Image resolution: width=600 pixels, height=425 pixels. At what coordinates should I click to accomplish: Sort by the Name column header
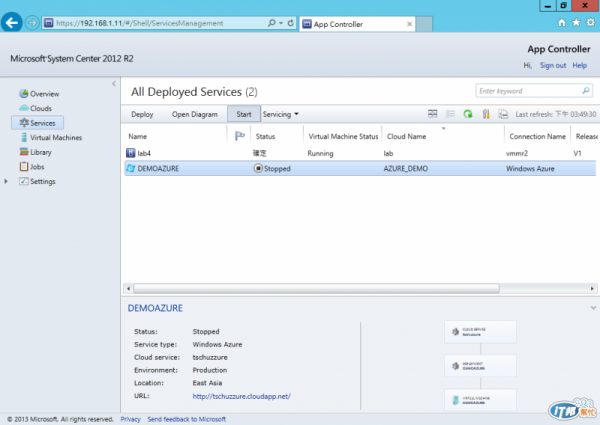point(137,137)
